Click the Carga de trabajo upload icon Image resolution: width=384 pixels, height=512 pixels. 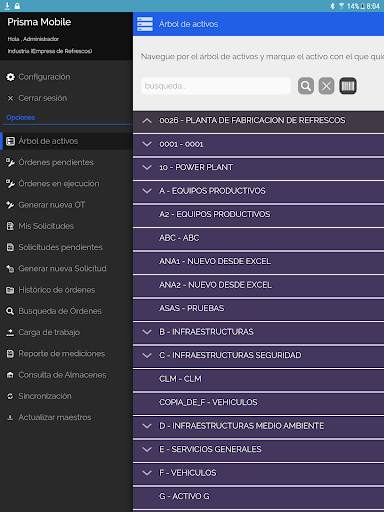10,332
